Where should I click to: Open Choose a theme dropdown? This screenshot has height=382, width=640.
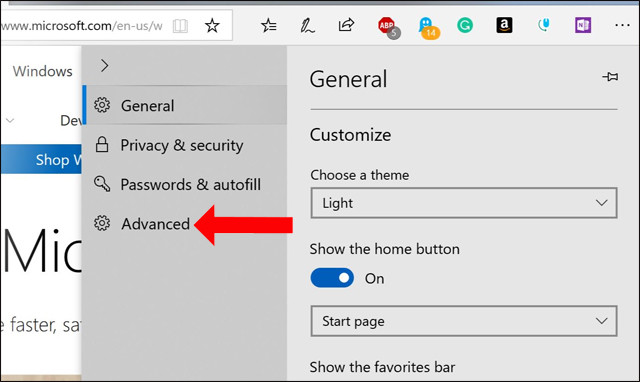pyautogui.click(x=464, y=203)
